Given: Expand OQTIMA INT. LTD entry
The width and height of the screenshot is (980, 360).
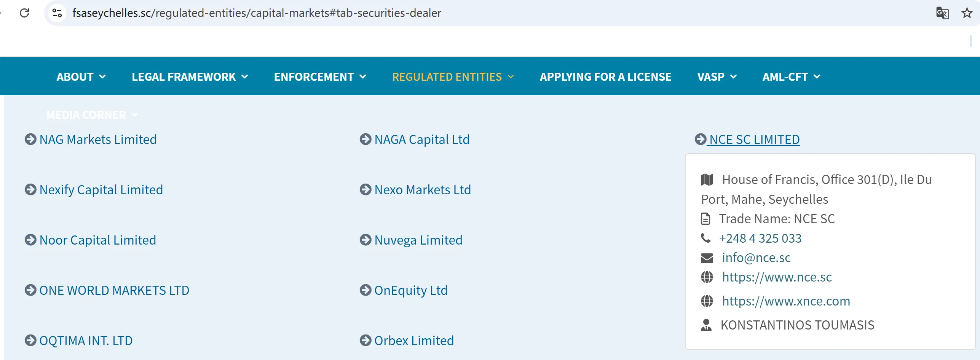Looking at the screenshot, I should coord(86,341).
